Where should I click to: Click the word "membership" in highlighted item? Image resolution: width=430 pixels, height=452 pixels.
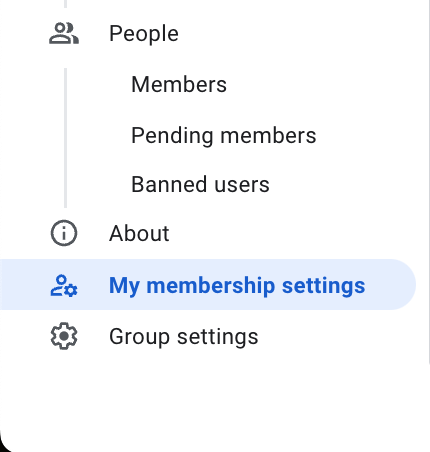click(x=211, y=286)
